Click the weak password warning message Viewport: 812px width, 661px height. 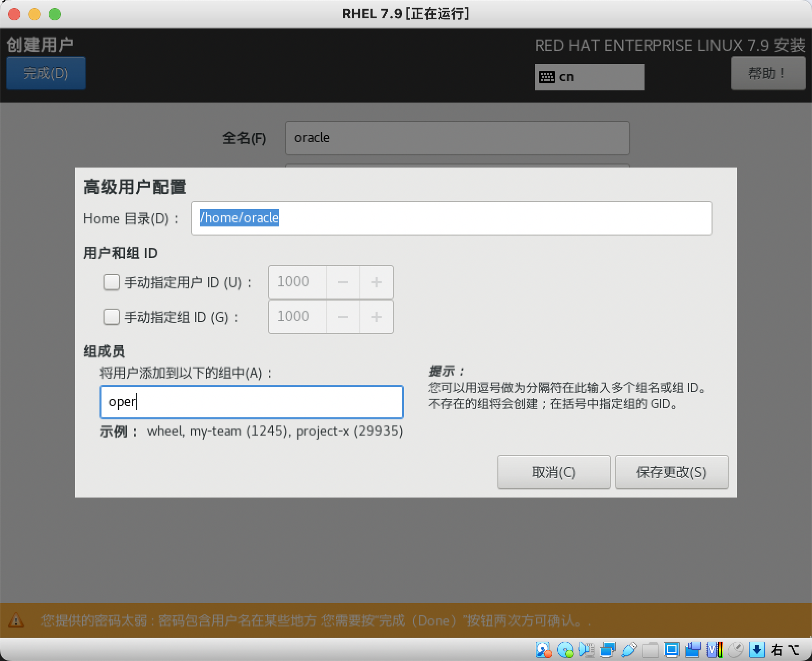point(316,620)
